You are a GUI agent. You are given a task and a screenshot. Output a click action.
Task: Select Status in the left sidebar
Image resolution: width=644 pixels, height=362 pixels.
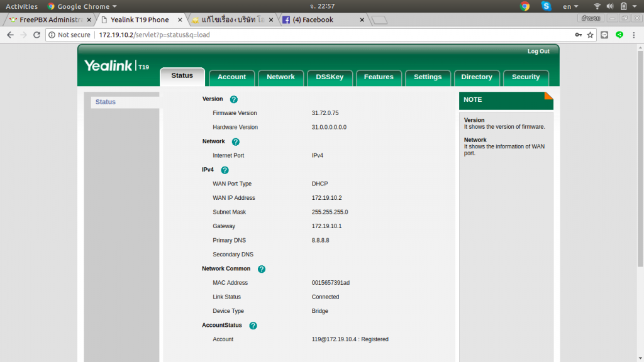point(125,102)
